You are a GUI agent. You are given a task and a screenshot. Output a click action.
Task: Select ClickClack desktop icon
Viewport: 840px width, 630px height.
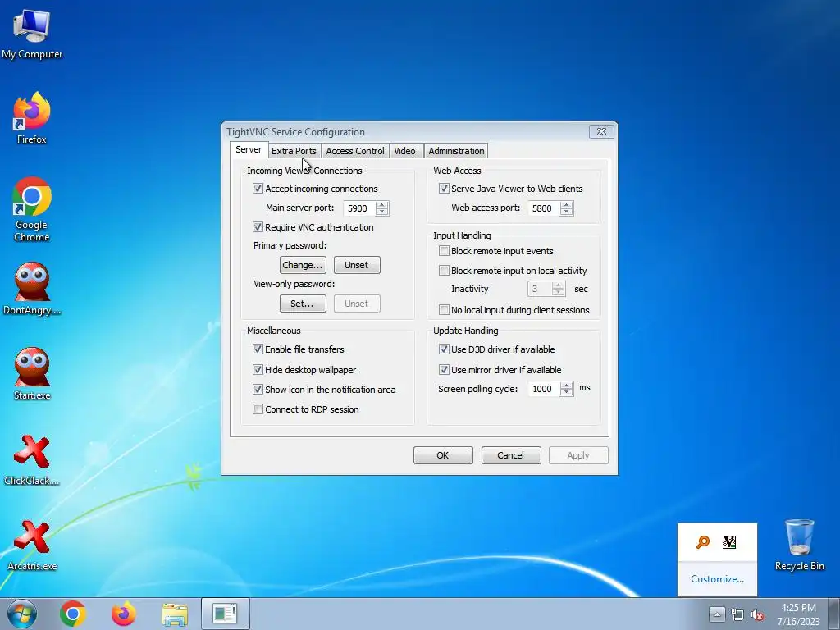32,459
